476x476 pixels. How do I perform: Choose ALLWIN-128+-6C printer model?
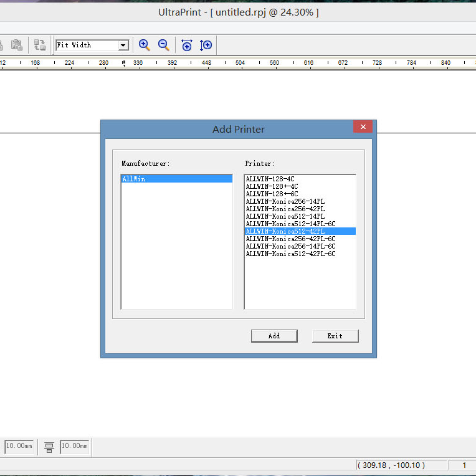point(272,194)
